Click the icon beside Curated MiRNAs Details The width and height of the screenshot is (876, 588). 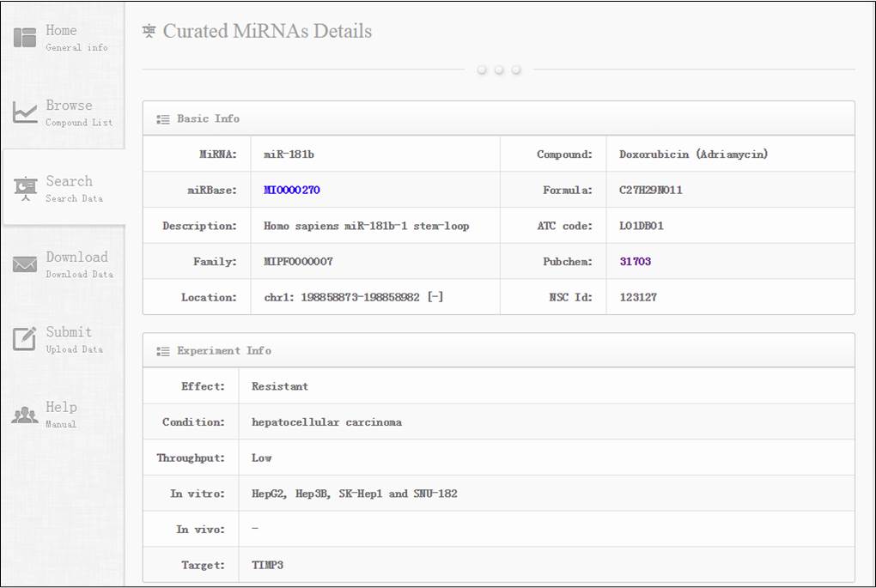pos(149,31)
